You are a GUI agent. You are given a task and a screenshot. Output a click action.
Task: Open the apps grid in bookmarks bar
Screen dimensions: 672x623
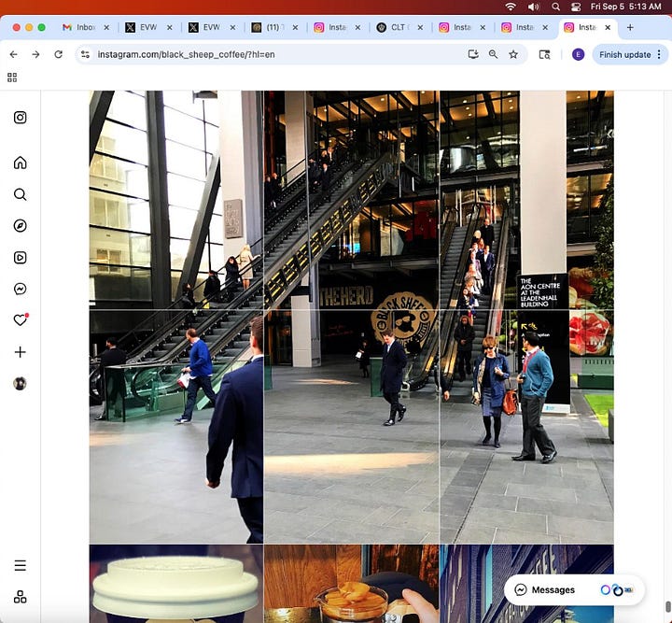[x=12, y=78]
